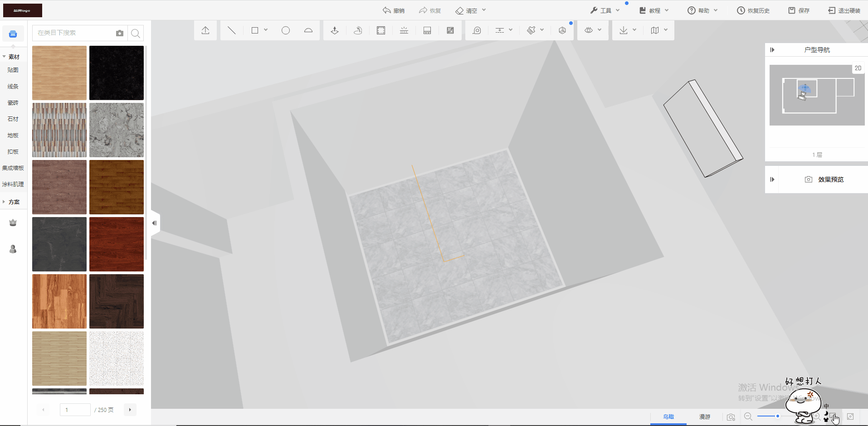Select the black marble material thumbnail
The height and width of the screenshot is (426, 868).
117,73
